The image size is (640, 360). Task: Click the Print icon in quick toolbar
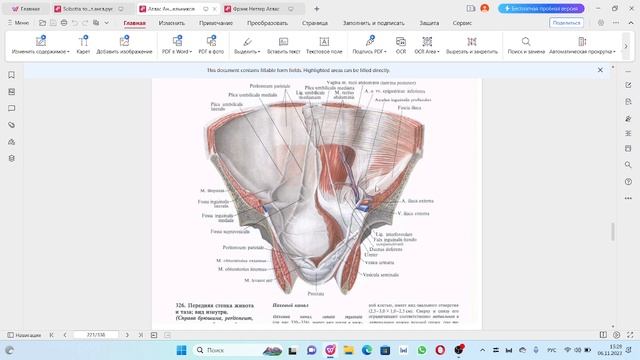coord(64,23)
